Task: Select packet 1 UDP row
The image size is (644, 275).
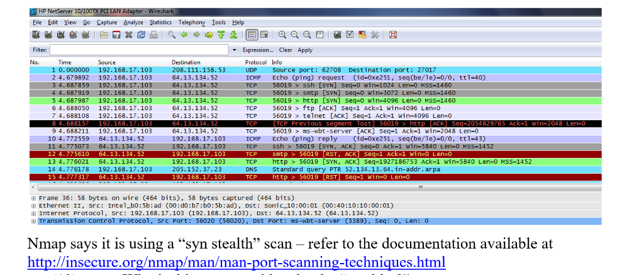Action: pos(316,70)
